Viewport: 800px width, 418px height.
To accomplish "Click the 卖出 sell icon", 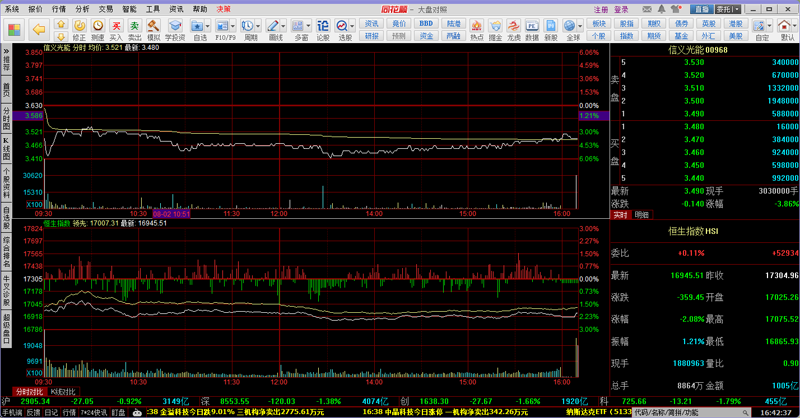I will click(x=135, y=30).
